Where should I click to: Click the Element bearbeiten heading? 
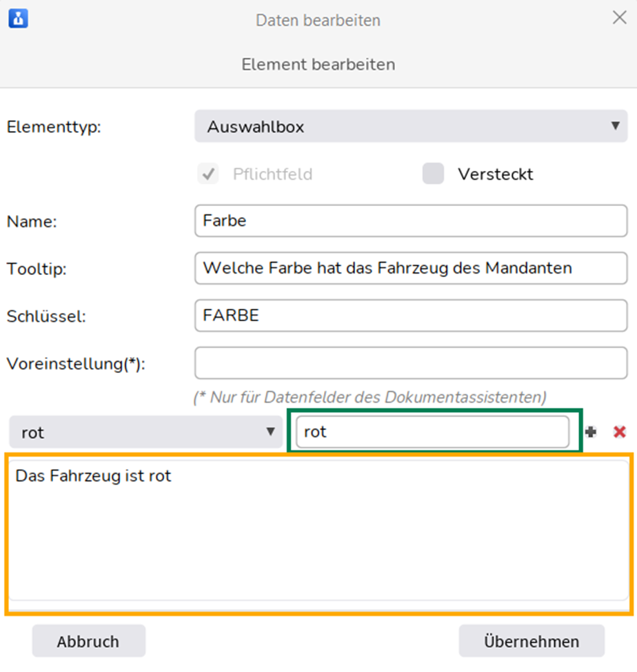coord(318,64)
